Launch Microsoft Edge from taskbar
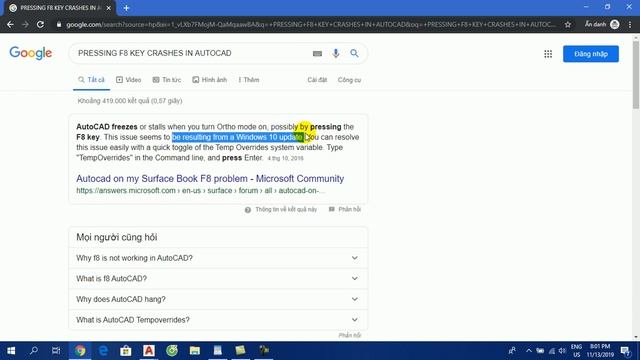 [103, 351]
